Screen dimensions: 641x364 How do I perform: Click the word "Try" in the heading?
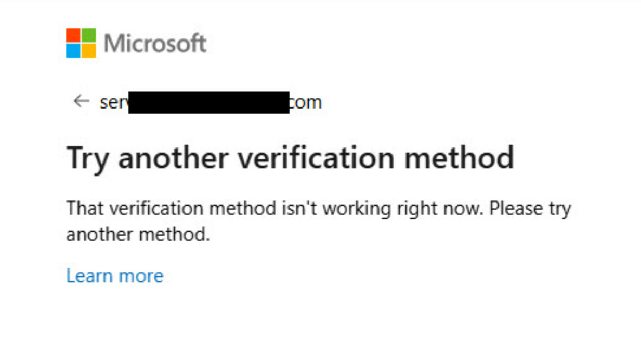(x=87, y=158)
